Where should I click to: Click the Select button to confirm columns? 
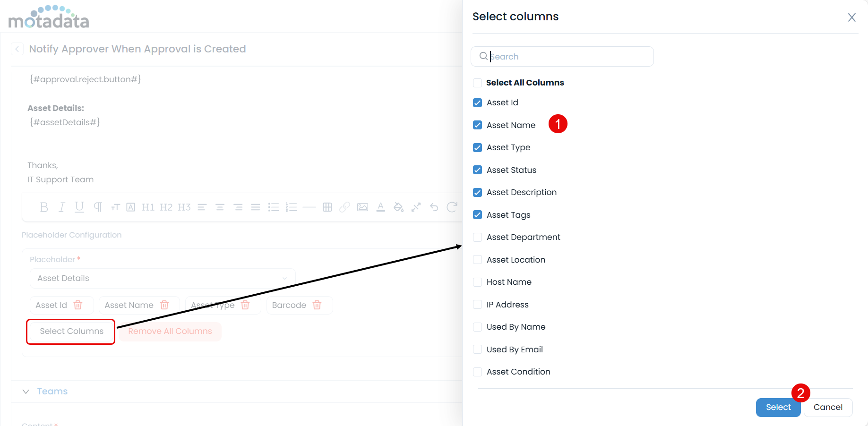778,407
